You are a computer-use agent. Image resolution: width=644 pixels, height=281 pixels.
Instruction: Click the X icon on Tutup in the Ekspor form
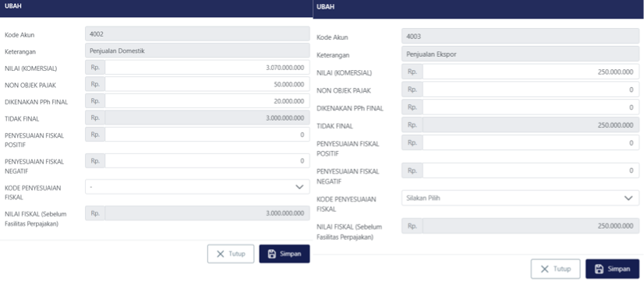click(545, 269)
